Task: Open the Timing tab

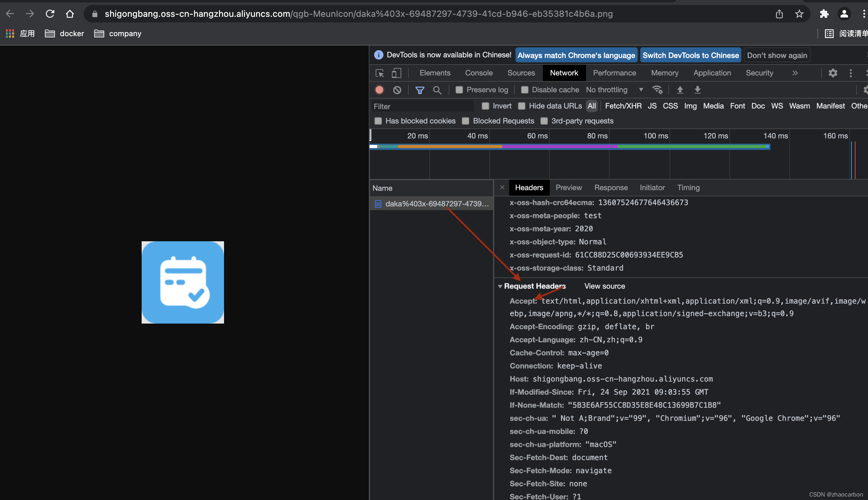Action: point(688,188)
